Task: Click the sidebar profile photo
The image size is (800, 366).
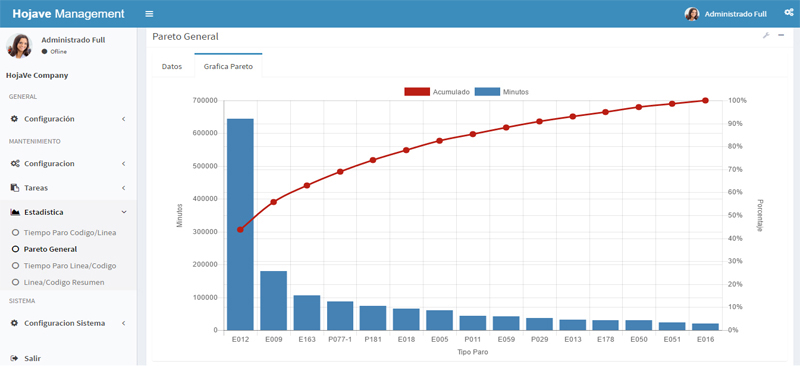Action: pos(19,46)
